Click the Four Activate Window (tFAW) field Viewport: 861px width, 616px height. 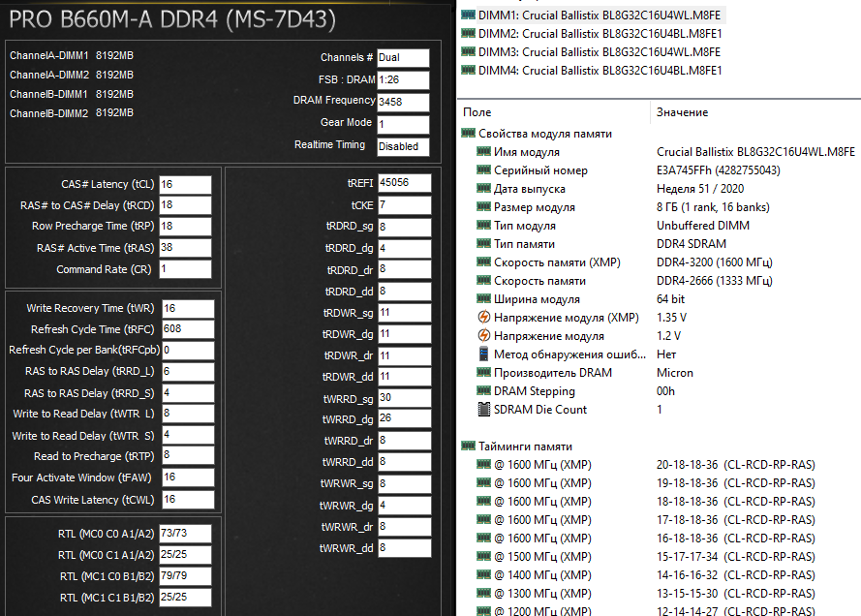click(x=188, y=477)
